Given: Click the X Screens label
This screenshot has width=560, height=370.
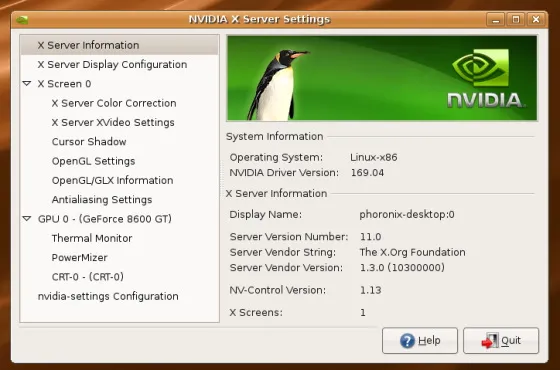Looking at the screenshot, I should tap(256, 312).
